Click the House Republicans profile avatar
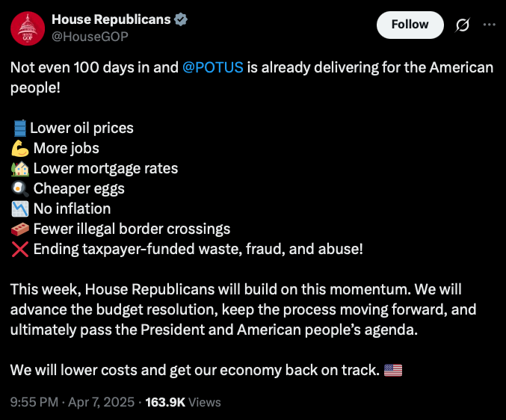Image resolution: width=506 pixels, height=420 pixels. 28,28
